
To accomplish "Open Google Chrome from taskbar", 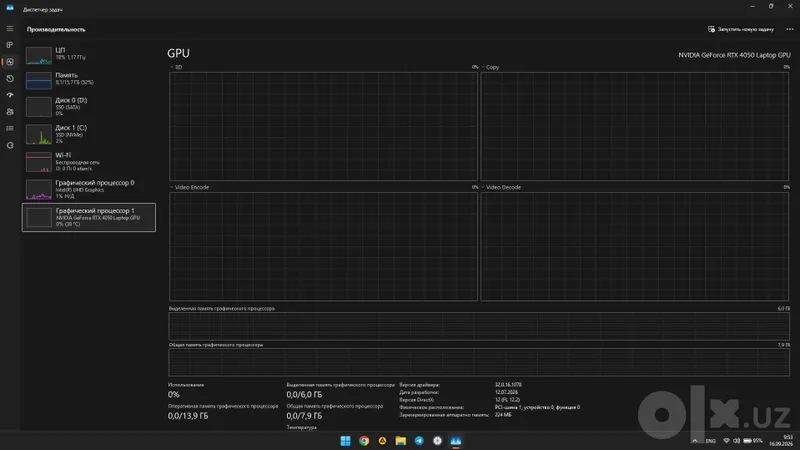I will [364, 441].
